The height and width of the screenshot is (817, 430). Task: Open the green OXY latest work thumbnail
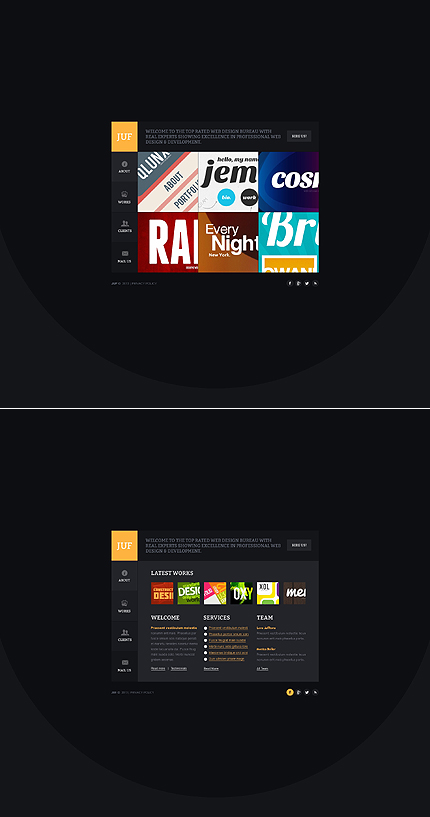tap(241, 593)
